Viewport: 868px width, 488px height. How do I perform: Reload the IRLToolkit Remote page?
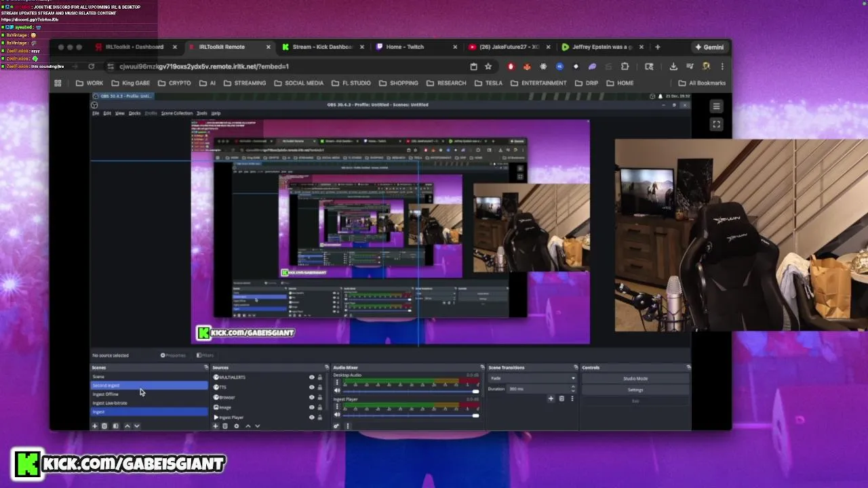tap(91, 66)
